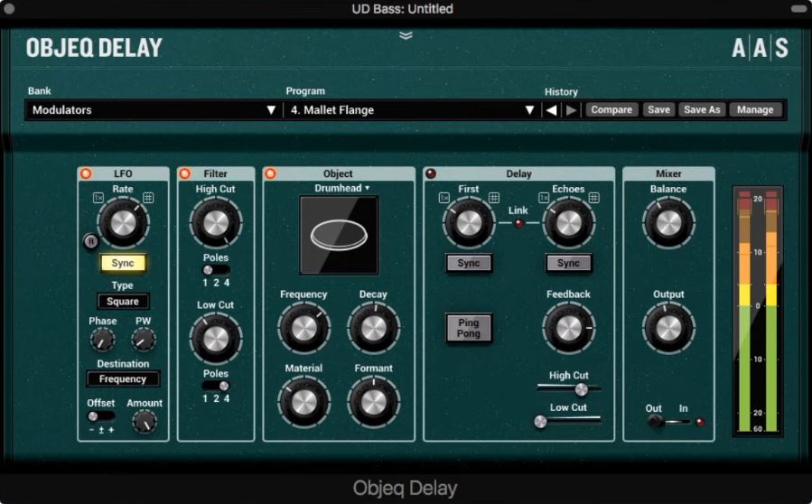
Task: Click the Echoes 1x icon
Action: 544,197
